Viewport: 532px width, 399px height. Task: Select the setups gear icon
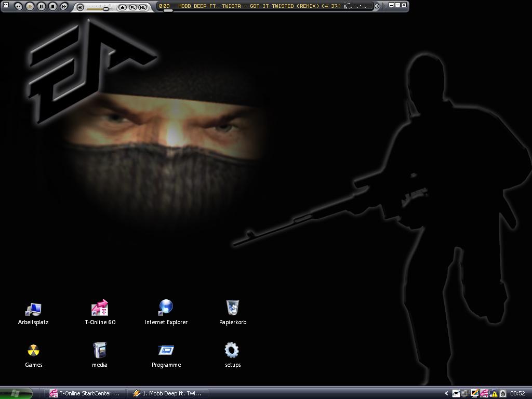coord(233,355)
